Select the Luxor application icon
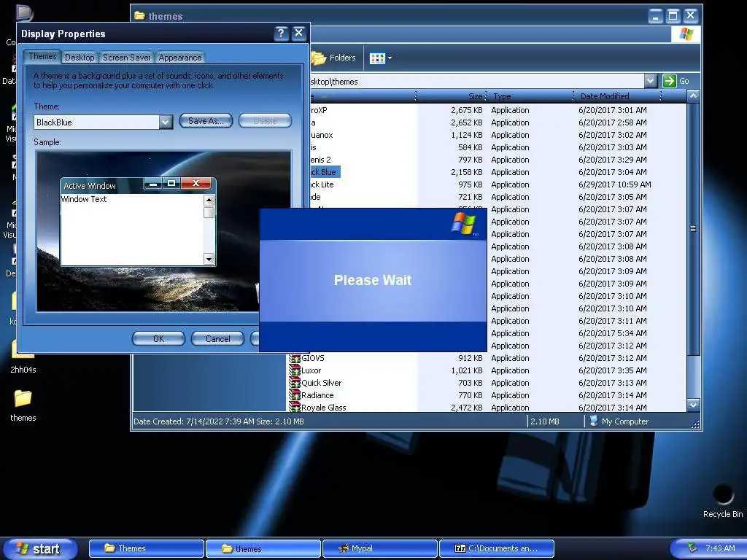Screen dimensions: 747x560 coord(295,370)
